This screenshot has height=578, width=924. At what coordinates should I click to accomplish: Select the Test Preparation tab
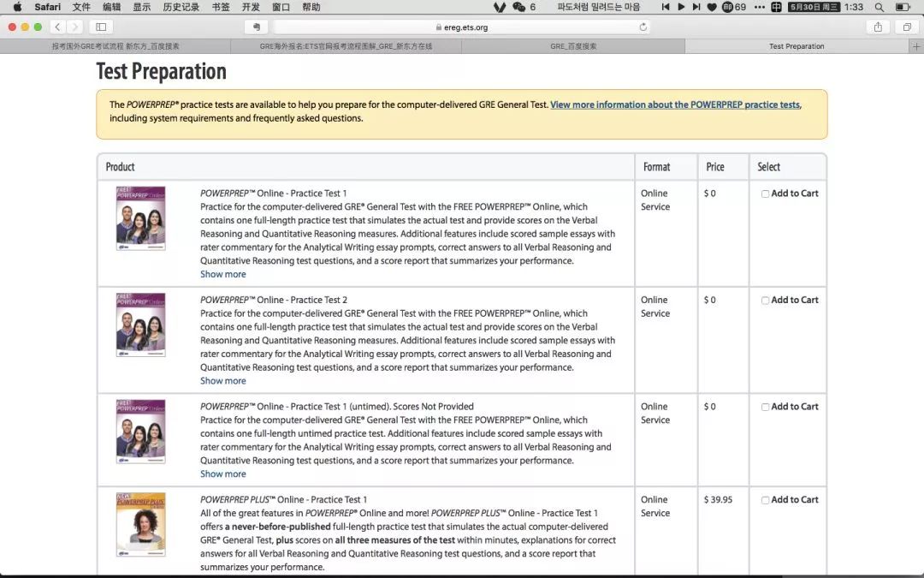coord(797,46)
